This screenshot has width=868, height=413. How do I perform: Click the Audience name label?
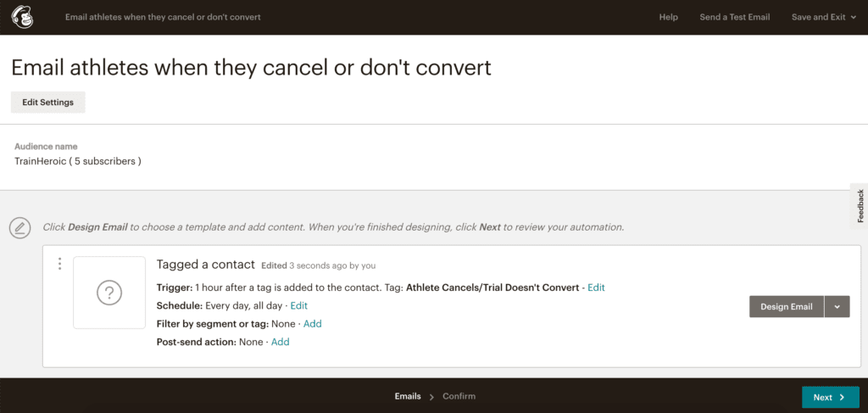point(46,147)
